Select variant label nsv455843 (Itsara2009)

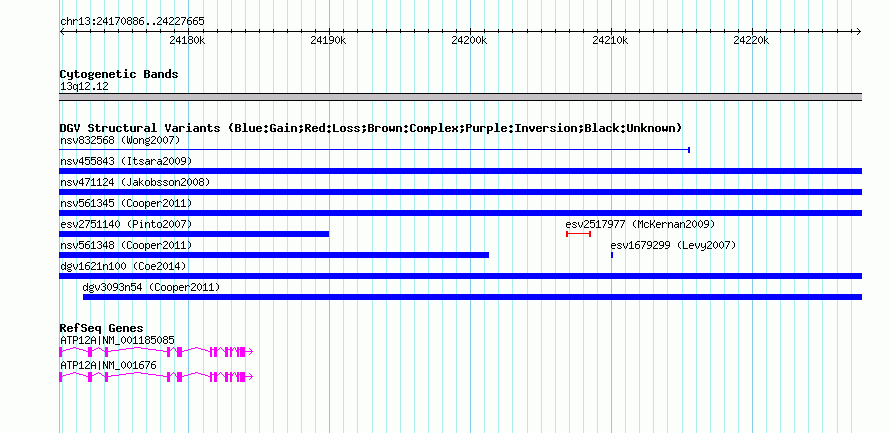pyautogui.click(x=126, y=161)
